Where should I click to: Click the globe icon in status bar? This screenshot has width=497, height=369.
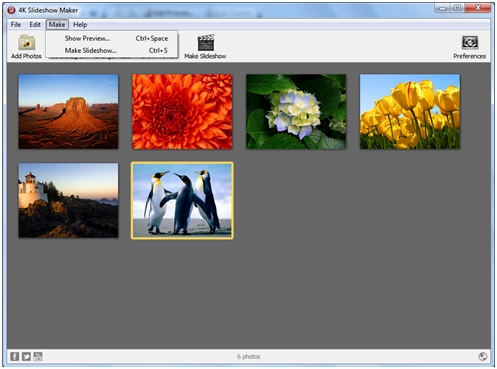point(482,356)
